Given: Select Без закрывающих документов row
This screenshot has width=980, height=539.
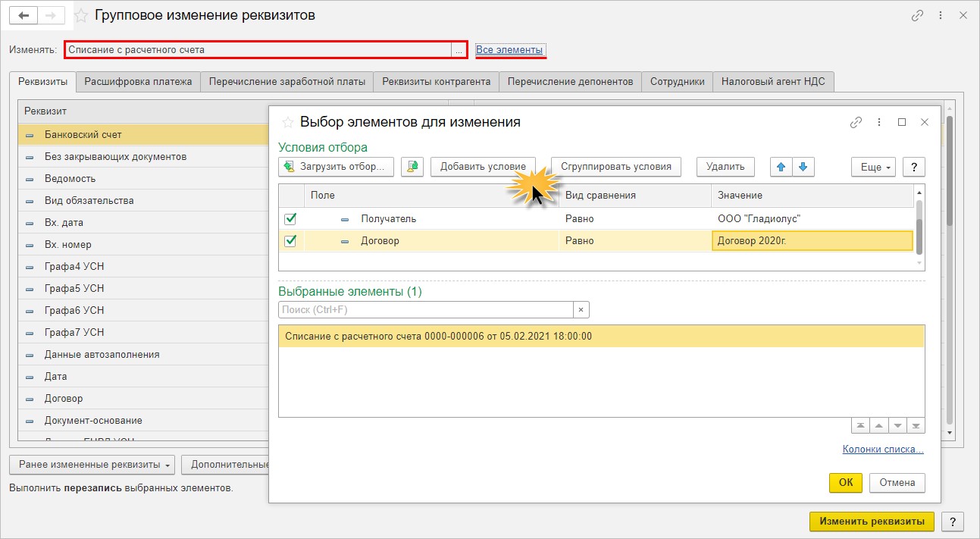Looking at the screenshot, I should (x=144, y=157).
